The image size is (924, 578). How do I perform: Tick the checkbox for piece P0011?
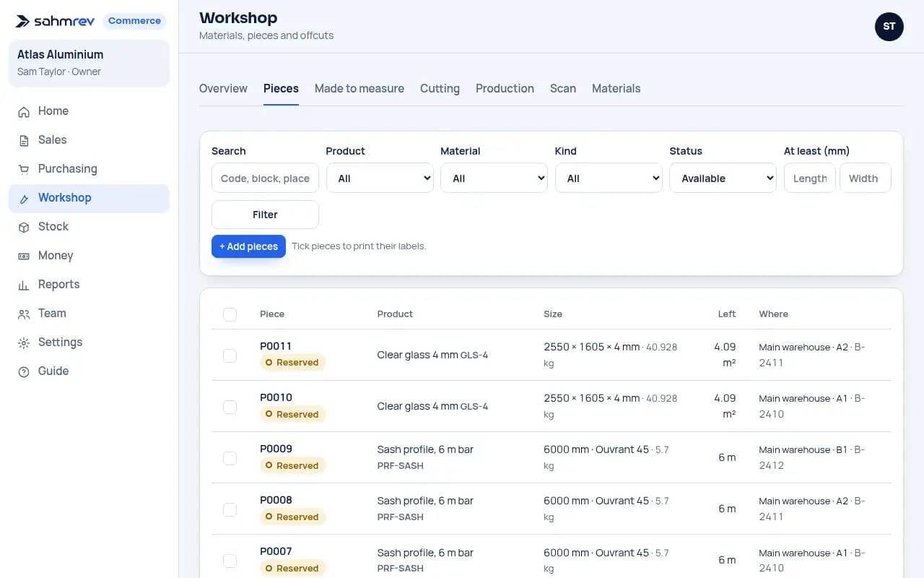(x=230, y=355)
